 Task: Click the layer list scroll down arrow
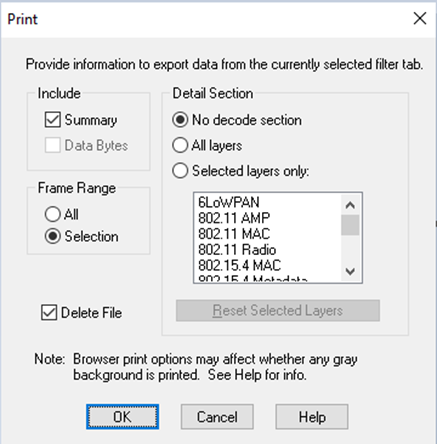(x=350, y=271)
